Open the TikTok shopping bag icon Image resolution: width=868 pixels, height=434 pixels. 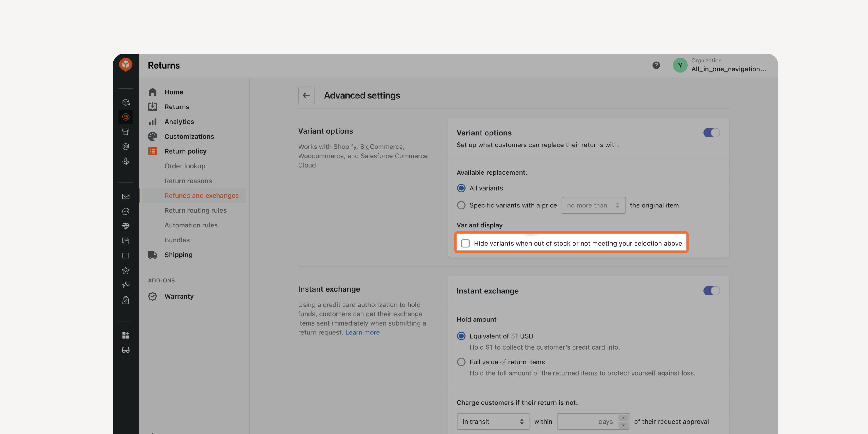pos(126,300)
